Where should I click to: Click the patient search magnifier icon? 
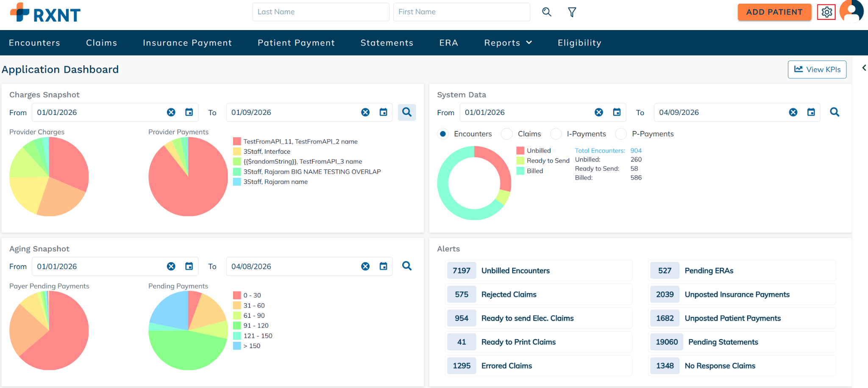(x=547, y=12)
